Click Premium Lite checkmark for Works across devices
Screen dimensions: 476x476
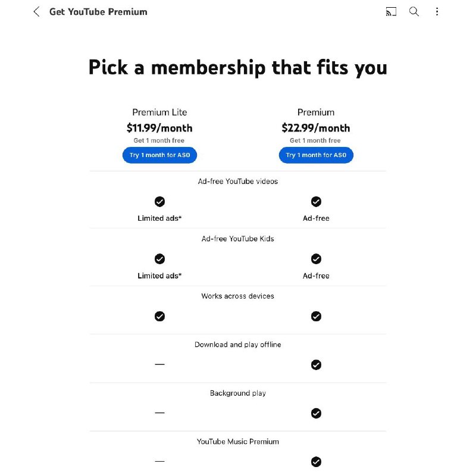[159, 317]
